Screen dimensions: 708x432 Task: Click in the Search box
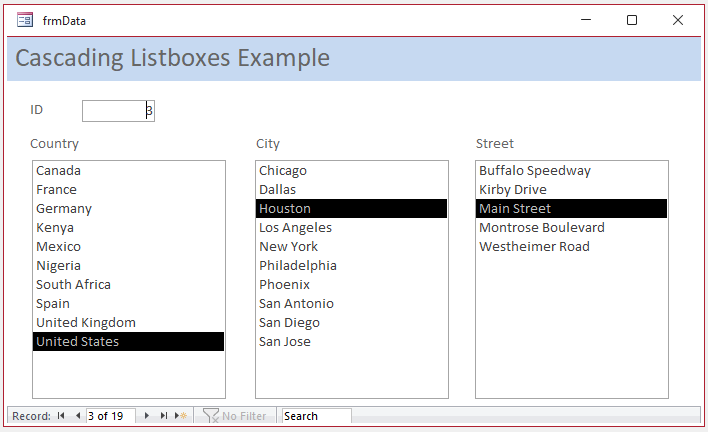tap(317, 416)
